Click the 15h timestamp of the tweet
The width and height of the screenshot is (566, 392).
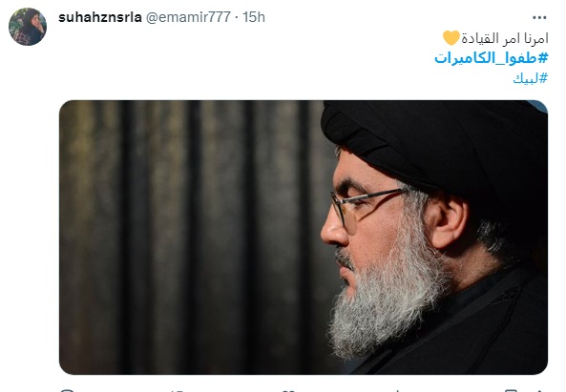coord(254,17)
